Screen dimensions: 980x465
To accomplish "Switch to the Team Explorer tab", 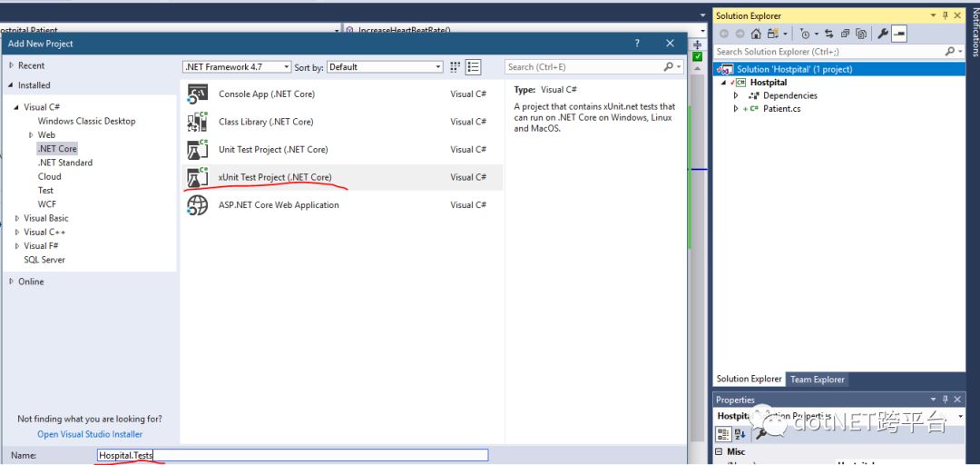I will [817, 380].
